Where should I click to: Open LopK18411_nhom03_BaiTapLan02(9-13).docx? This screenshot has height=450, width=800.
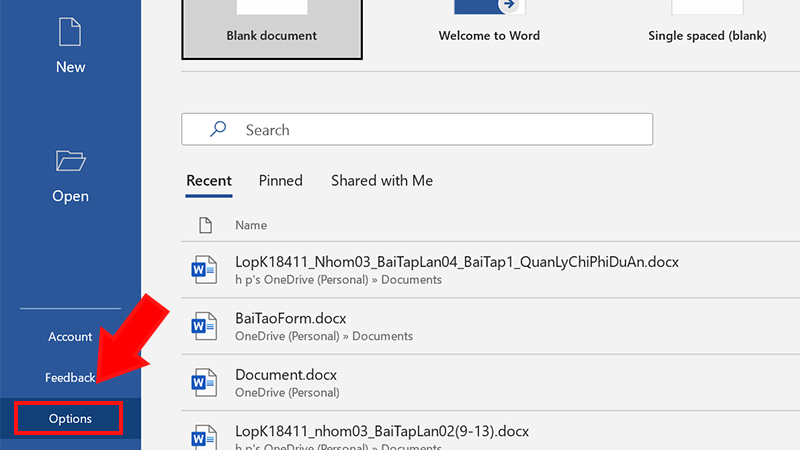[382, 431]
